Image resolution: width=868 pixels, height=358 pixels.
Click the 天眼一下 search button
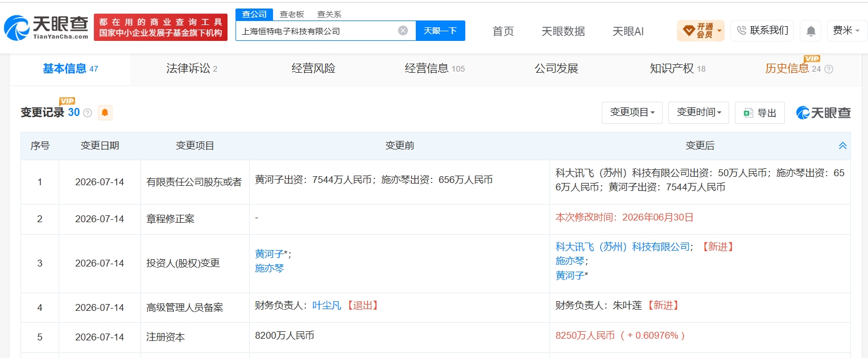tap(440, 31)
